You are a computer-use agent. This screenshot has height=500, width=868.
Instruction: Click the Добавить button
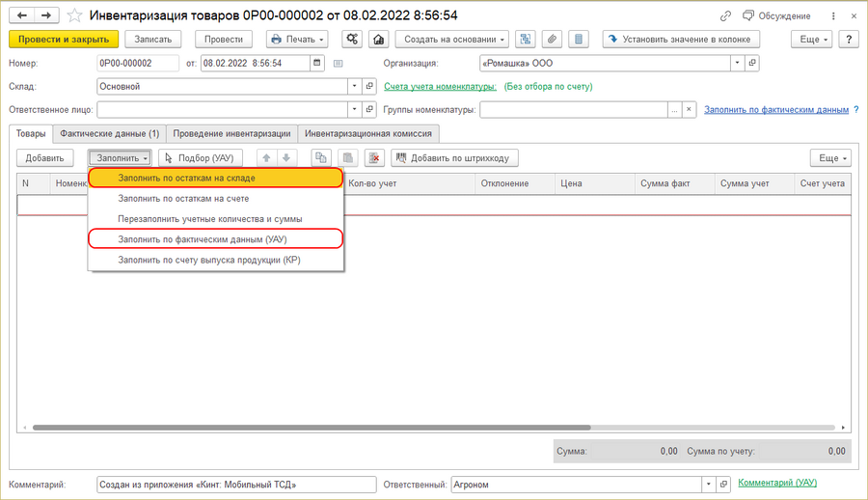tap(44, 158)
